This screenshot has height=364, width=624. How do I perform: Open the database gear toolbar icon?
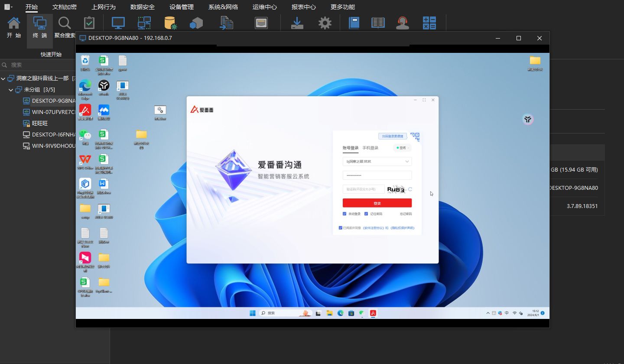pyautogui.click(x=170, y=23)
